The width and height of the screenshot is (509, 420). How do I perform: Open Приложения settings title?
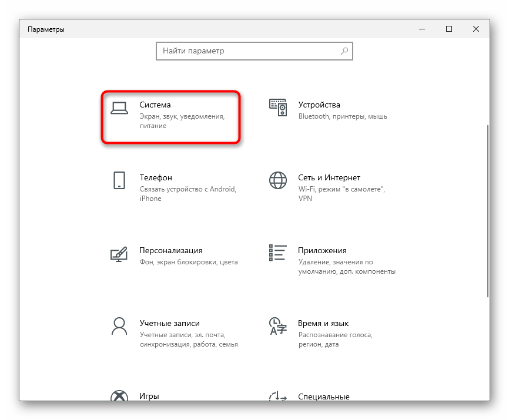pyautogui.click(x=322, y=251)
